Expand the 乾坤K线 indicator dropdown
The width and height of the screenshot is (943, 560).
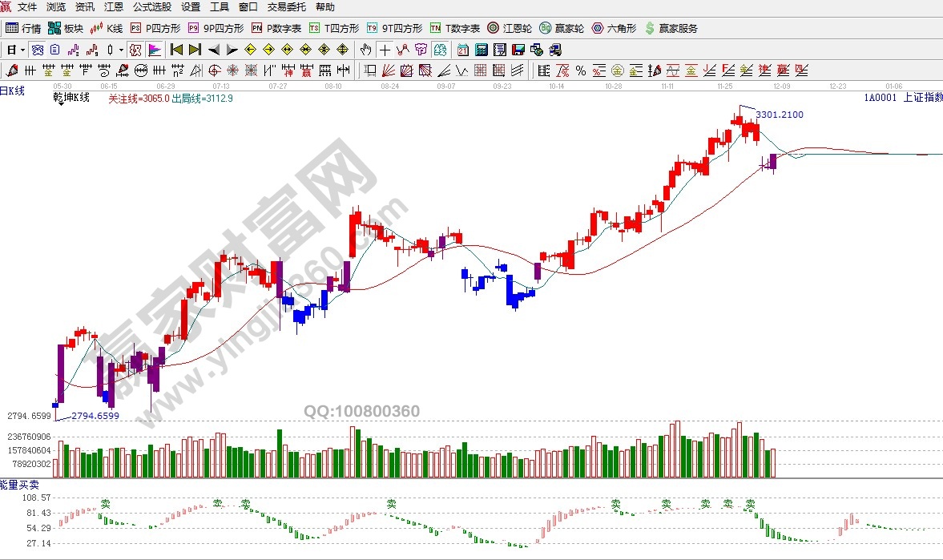tap(61, 104)
